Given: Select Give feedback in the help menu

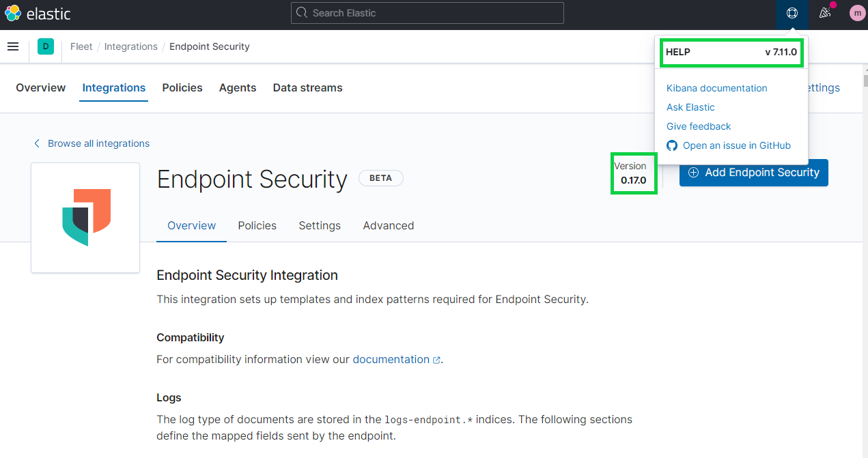Looking at the screenshot, I should point(698,126).
